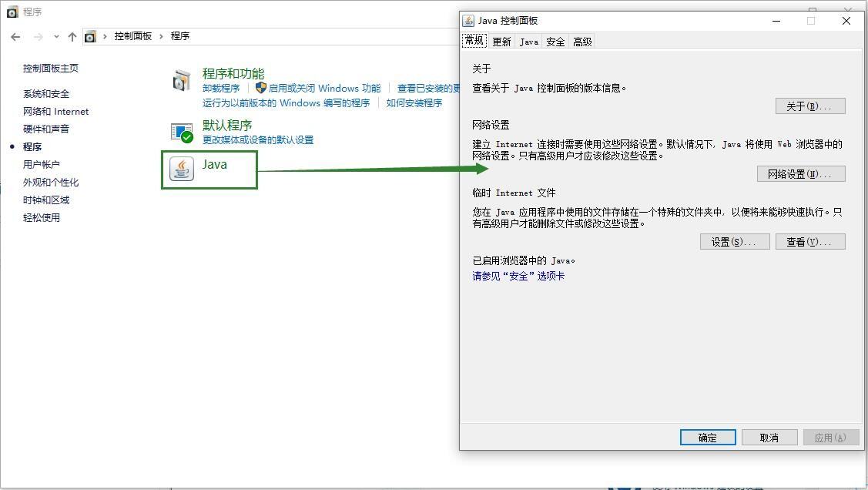Click the 关于(B)... button
The width and height of the screenshot is (868, 490).
tap(810, 106)
